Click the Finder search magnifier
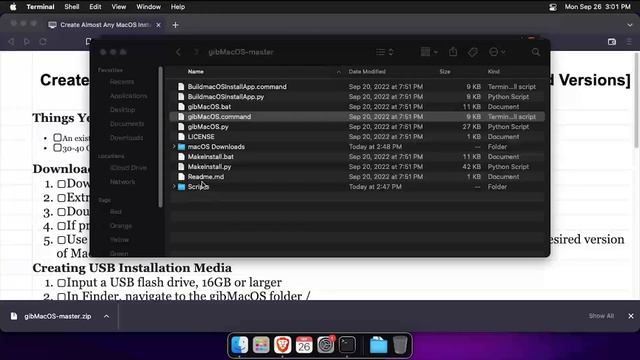640x360 pixels. pyautogui.click(x=536, y=52)
